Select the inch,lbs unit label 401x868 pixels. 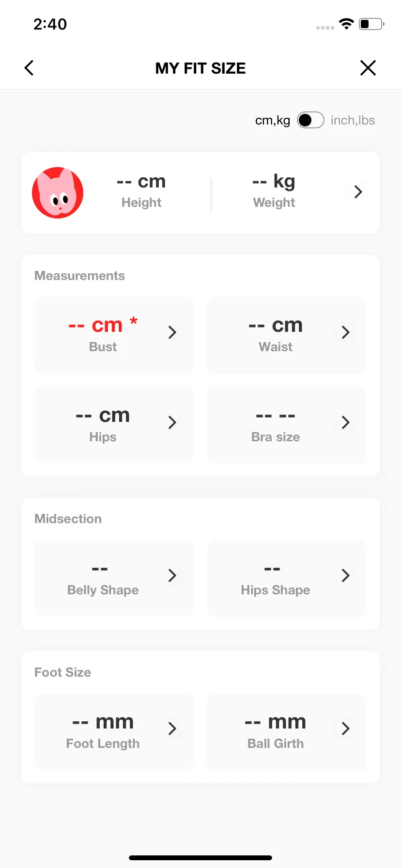click(353, 120)
